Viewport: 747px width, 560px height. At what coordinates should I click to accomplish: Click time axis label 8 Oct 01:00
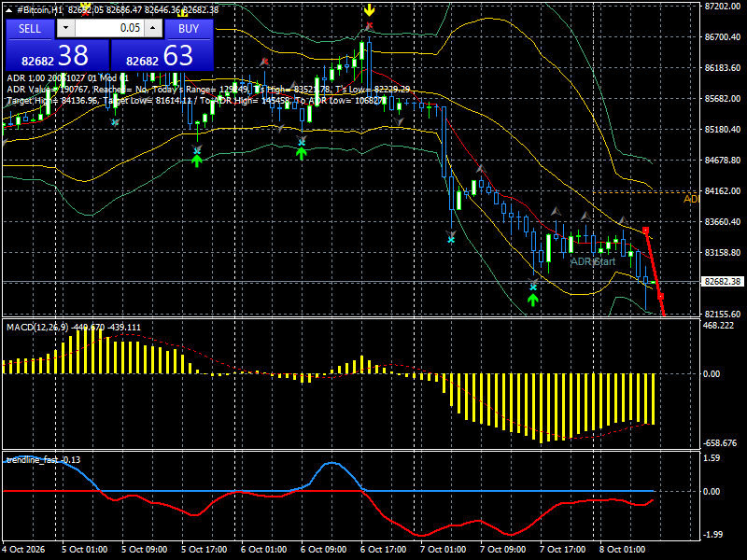pyautogui.click(x=622, y=549)
